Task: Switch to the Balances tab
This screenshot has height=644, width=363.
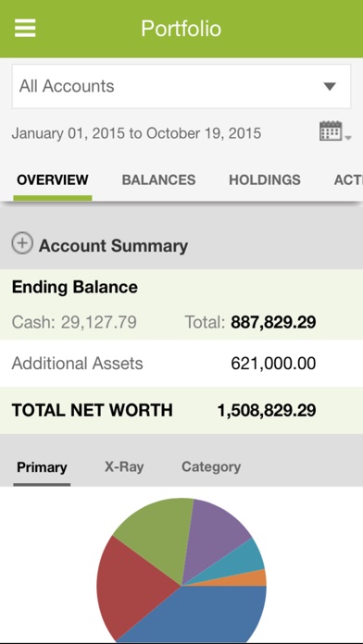Action: [158, 180]
